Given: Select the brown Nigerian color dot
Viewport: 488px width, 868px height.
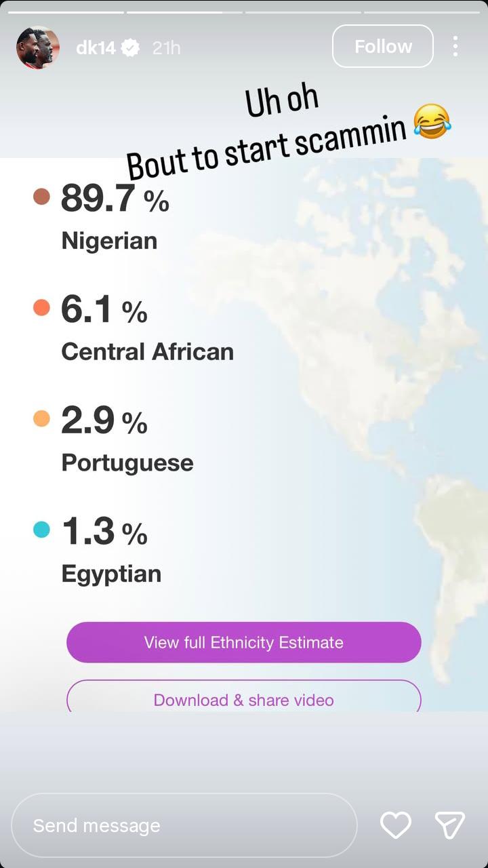Looking at the screenshot, I should pyautogui.click(x=42, y=197).
